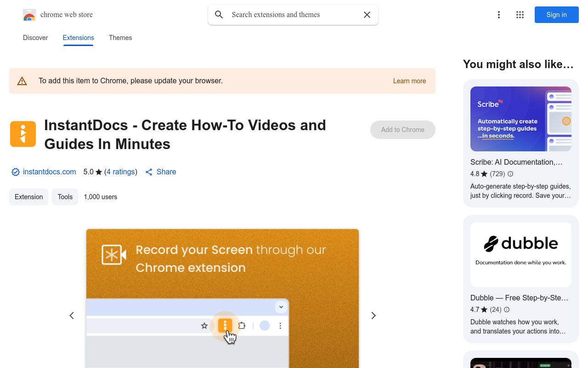This screenshot has width=588, height=368.
Task: Click the InstantDocs orange extension icon
Action: (23, 134)
